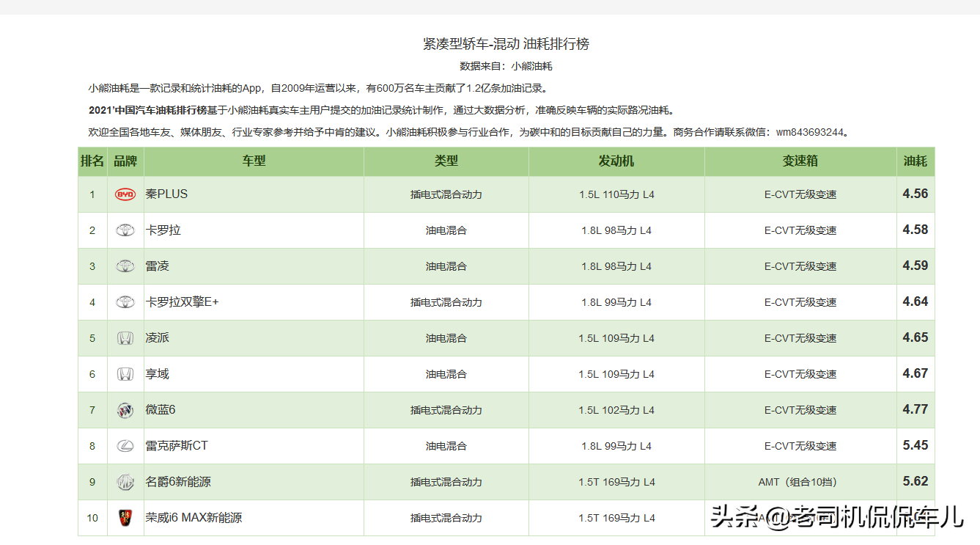
Task: Click the 品牌 column header
Action: (125, 161)
